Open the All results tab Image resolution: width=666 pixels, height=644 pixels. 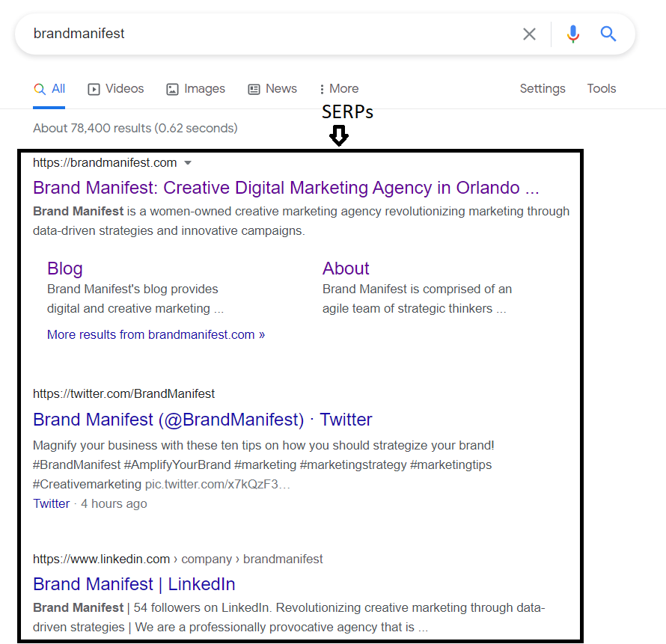49,89
